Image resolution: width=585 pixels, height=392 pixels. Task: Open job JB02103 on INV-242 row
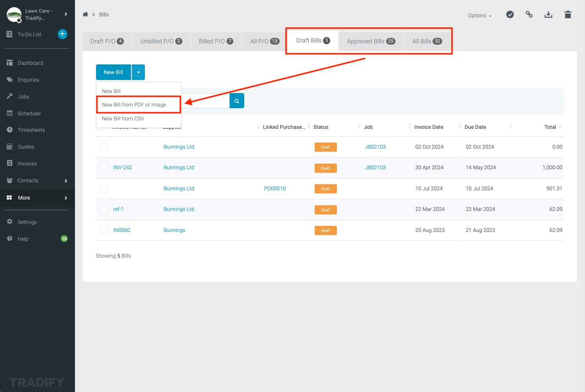click(375, 168)
